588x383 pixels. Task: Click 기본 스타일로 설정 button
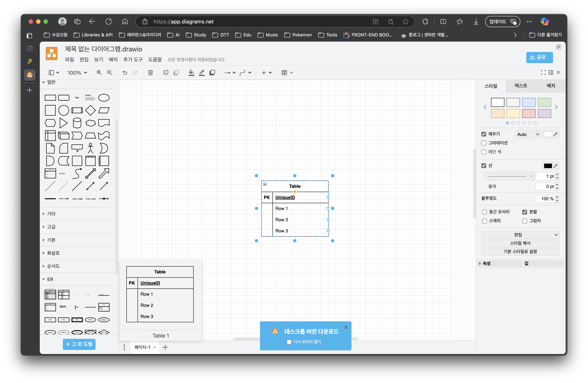click(x=520, y=251)
